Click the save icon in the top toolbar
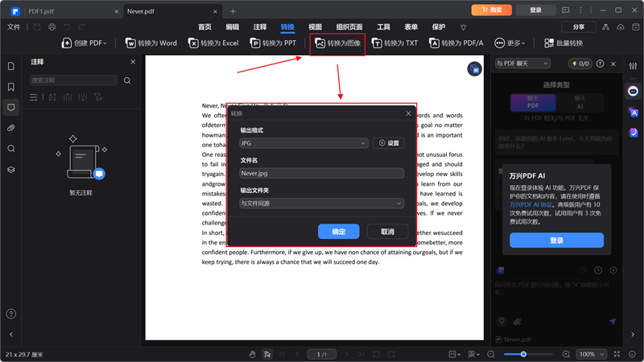This screenshot has height=362, width=644. tap(37, 27)
